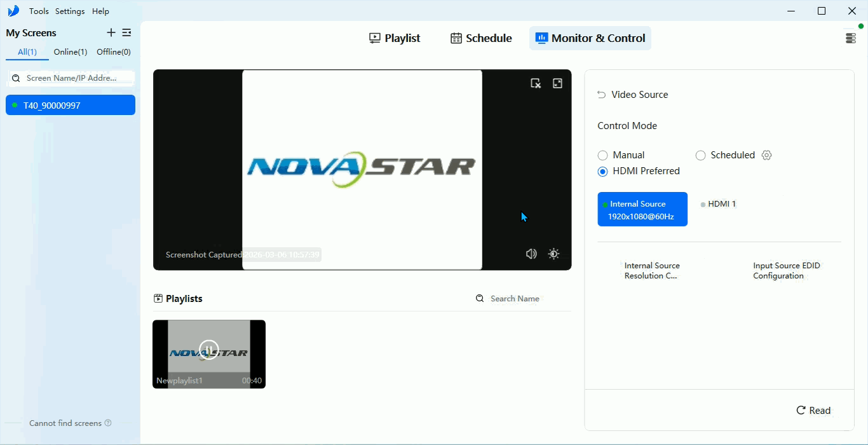The width and height of the screenshot is (868, 445).
Task: Expand the preview to fullscreen
Action: (x=557, y=83)
